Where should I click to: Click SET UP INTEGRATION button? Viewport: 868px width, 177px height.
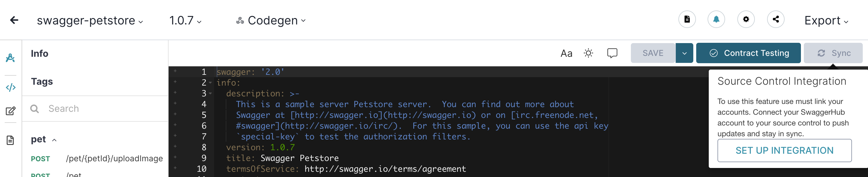[784, 151]
